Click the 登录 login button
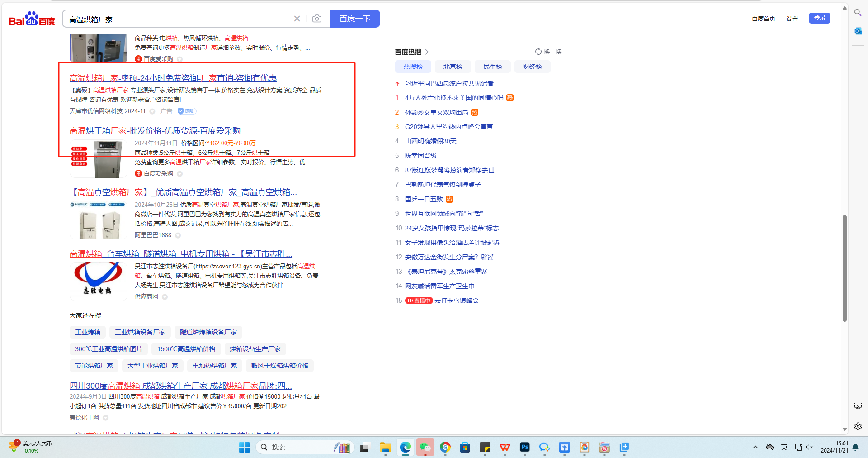 [x=819, y=18]
